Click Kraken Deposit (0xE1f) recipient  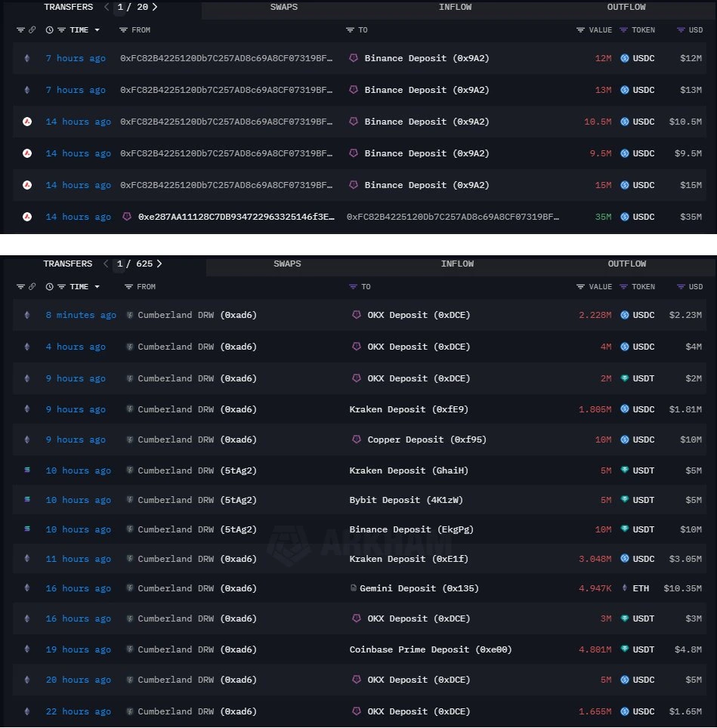[409, 559]
